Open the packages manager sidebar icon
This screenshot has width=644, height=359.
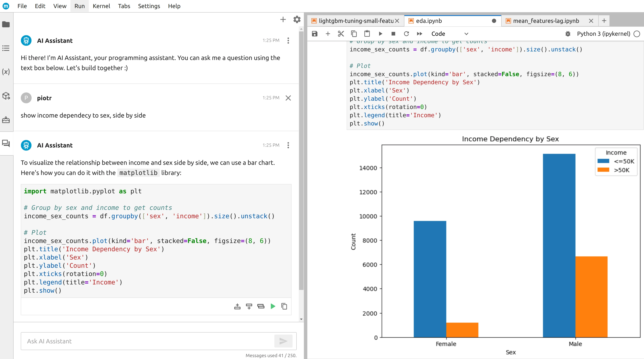[6, 96]
